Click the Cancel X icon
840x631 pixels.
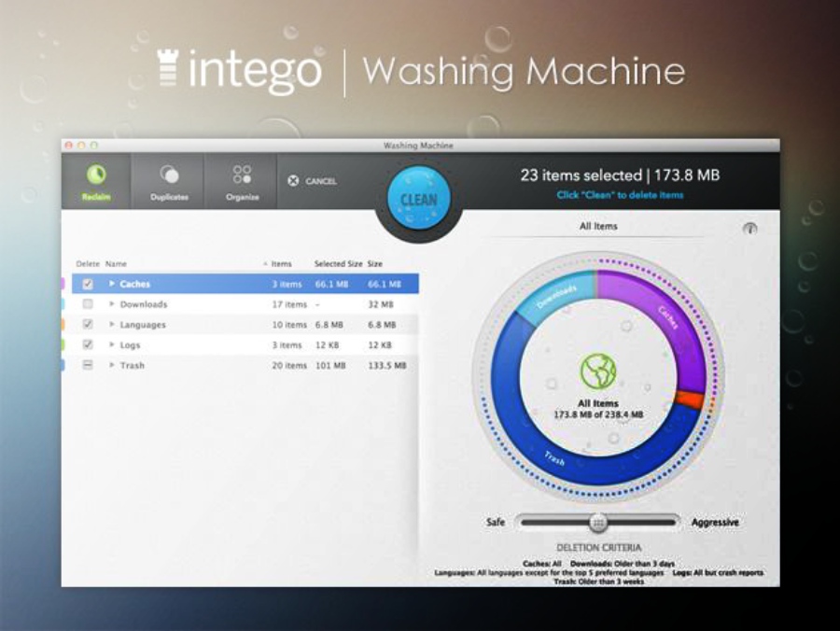tap(293, 180)
